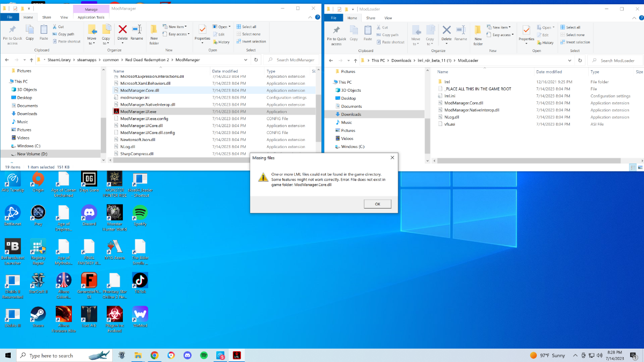
Task: Click the Spotify icon in the taskbar
Action: (x=204, y=355)
